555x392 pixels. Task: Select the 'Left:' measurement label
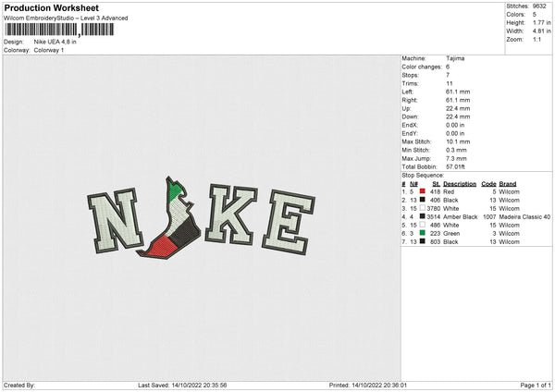pos(406,92)
